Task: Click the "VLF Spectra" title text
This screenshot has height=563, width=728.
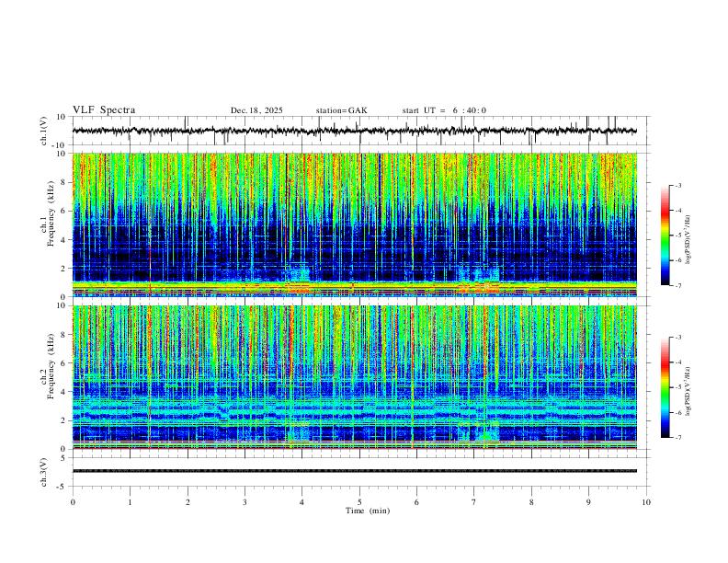Action: pos(104,110)
